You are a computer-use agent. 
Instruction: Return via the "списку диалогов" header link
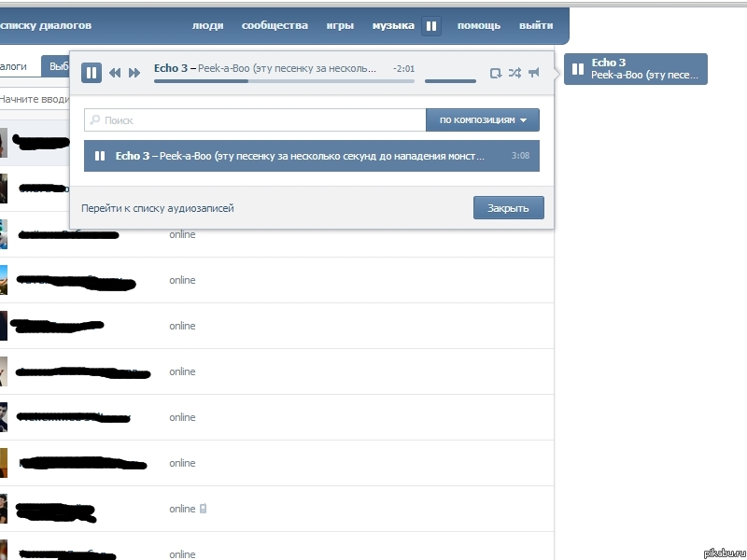[46, 26]
